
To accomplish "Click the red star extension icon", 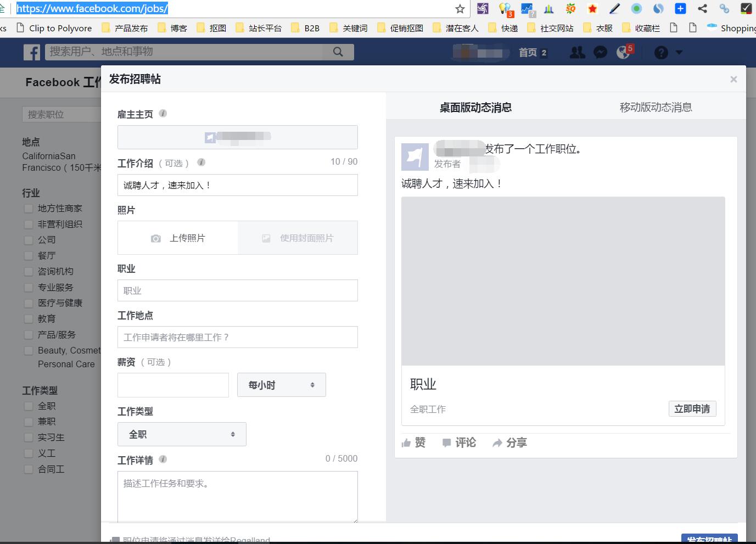I will coord(592,9).
